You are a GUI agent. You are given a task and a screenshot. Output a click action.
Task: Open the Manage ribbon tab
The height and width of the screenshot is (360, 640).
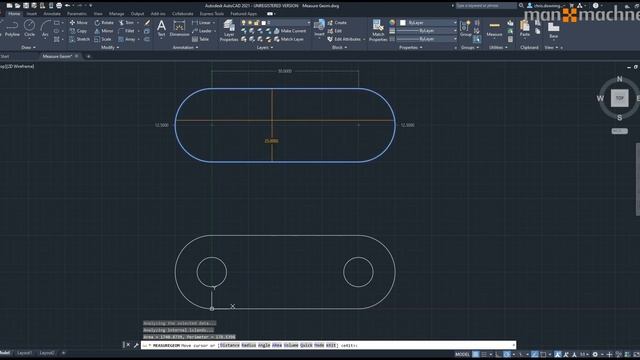(x=116, y=14)
